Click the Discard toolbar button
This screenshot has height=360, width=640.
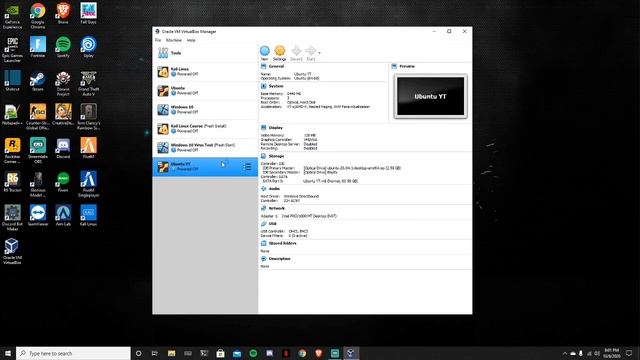coord(296,53)
